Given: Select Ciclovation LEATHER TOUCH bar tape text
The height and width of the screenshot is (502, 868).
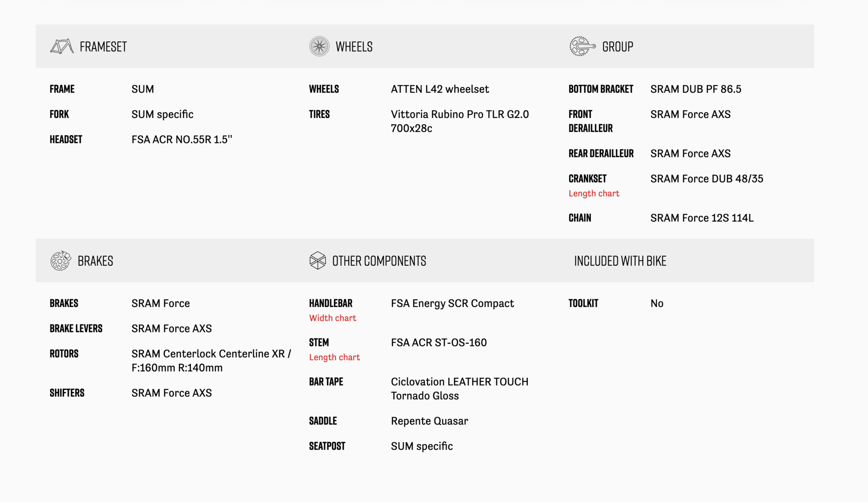Looking at the screenshot, I should 459,389.
